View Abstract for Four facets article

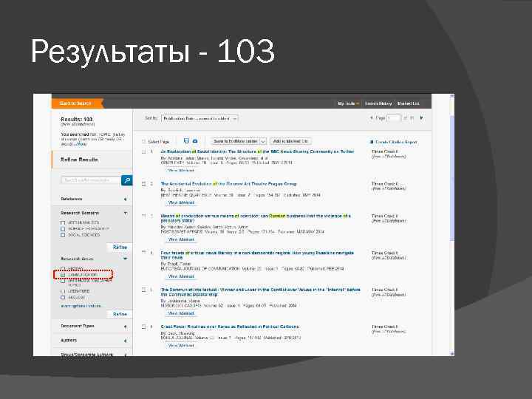(181, 276)
